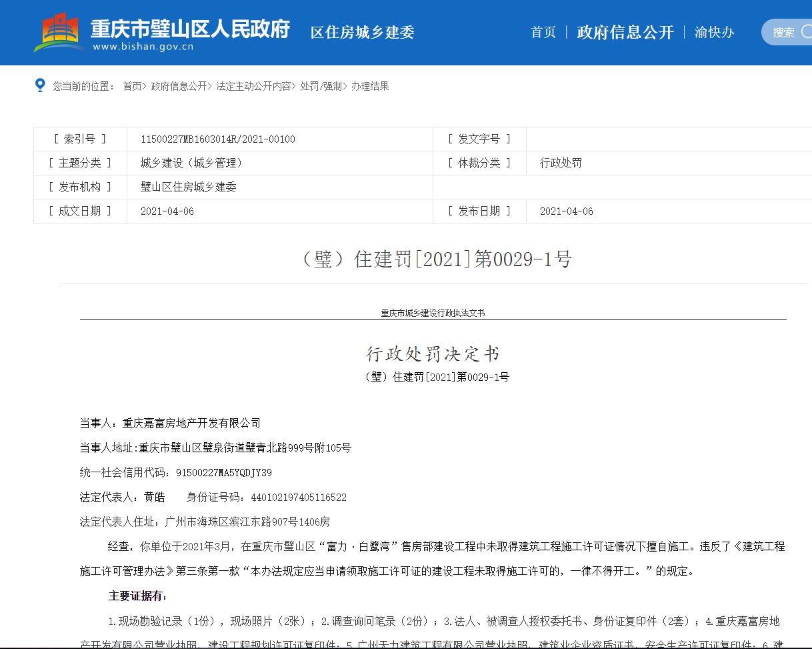The image size is (812, 649).
Task: Click the 区住房城乡建委 header title
Action: 362,32
